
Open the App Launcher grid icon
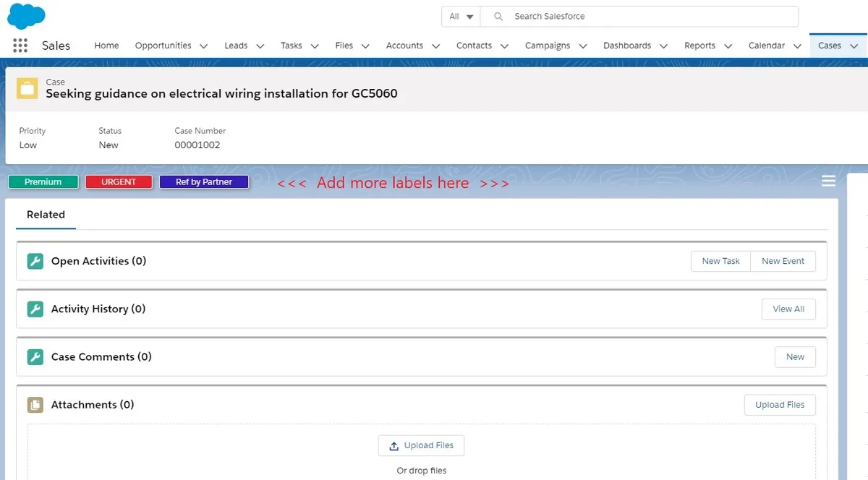[x=20, y=46]
